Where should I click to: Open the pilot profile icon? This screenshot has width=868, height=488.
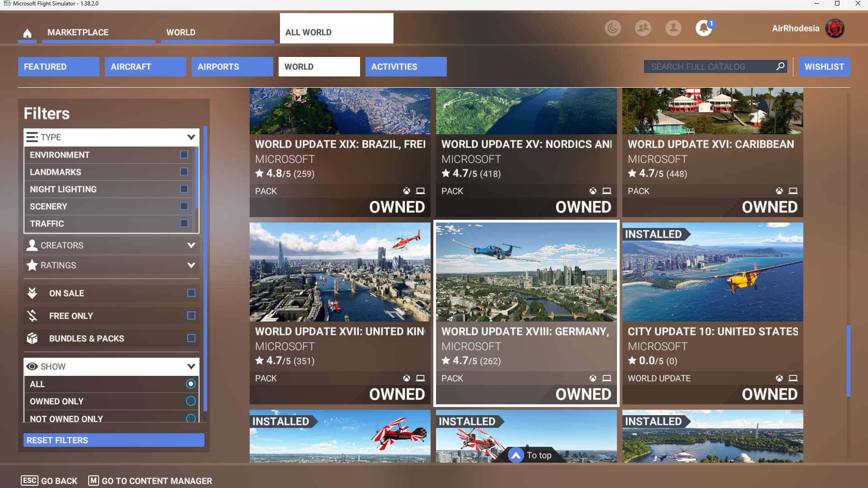coord(673,28)
